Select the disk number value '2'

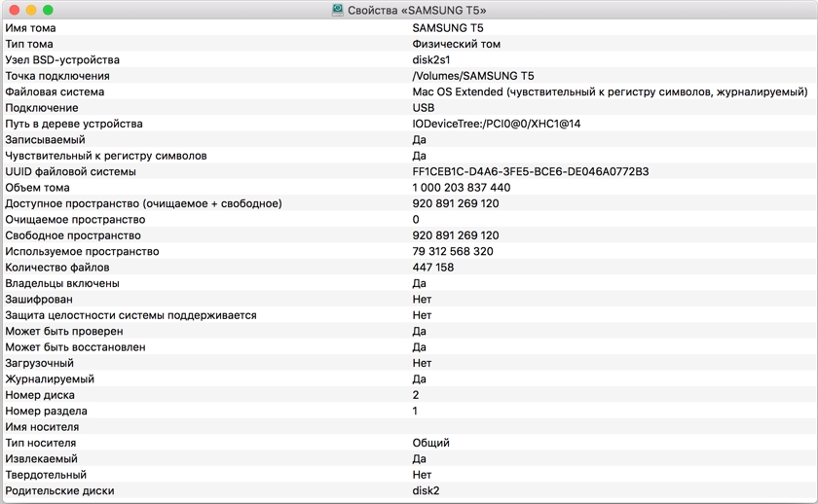[415, 395]
